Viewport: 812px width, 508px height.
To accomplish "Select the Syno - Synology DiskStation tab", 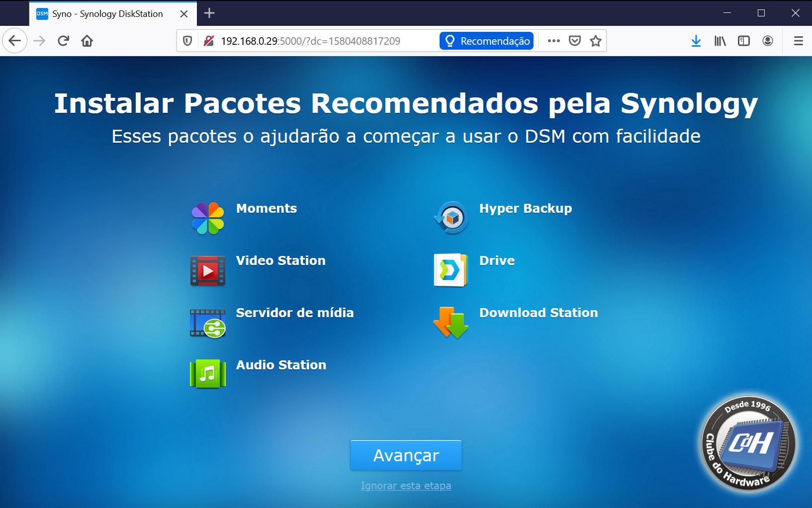I will 113,14.
